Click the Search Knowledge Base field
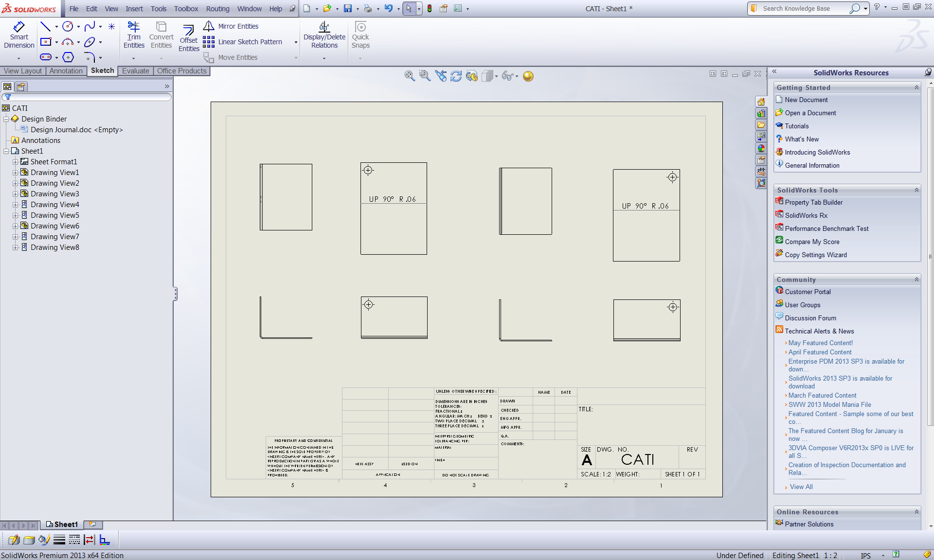Viewport: 934px width, 560px height. [805, 9]
